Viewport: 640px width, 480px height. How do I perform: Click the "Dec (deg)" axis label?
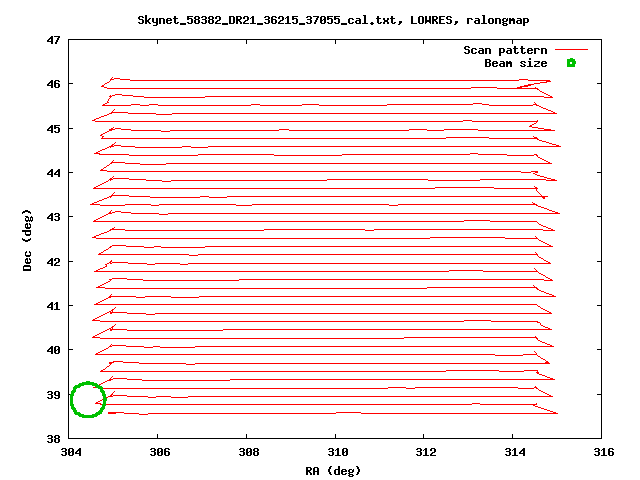click(x=27, y=240)
